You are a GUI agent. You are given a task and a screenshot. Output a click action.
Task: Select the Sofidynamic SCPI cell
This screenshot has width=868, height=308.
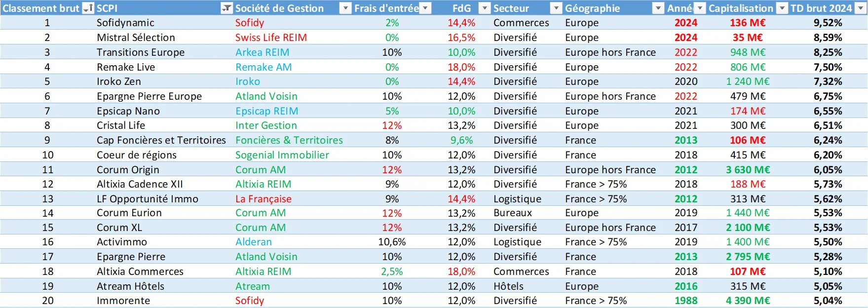tap(125, 23)
